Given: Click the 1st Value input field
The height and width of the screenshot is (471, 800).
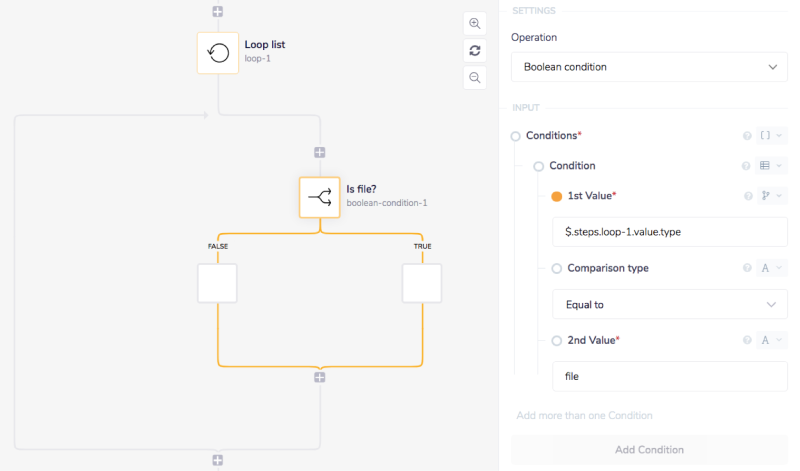Looking at the screenshot, I should coord(669,232).
